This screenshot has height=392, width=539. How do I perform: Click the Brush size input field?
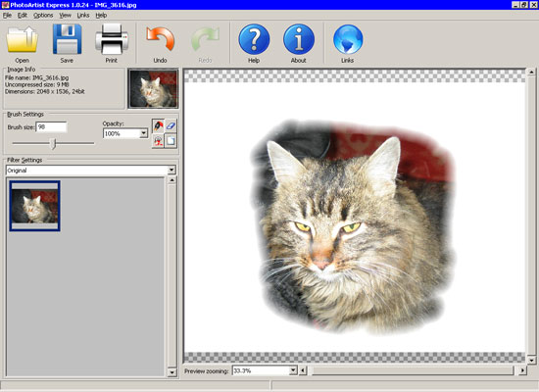51,127
